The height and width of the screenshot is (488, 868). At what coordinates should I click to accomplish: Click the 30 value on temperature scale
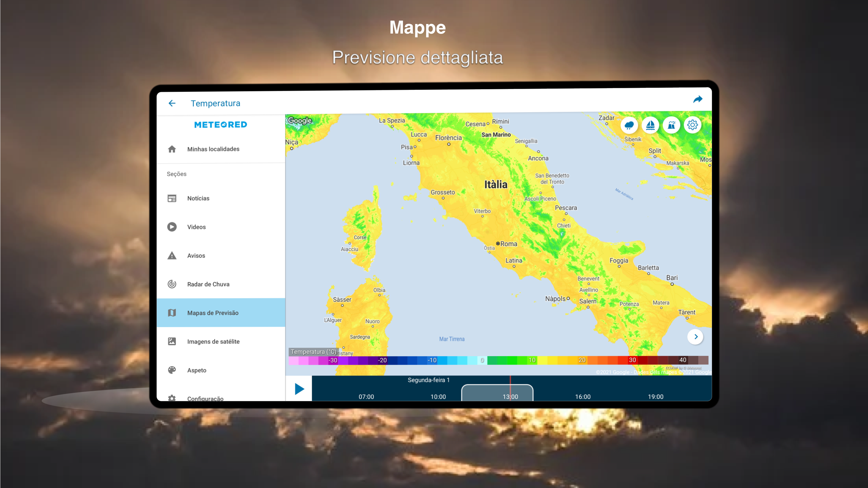pos(632,360)
